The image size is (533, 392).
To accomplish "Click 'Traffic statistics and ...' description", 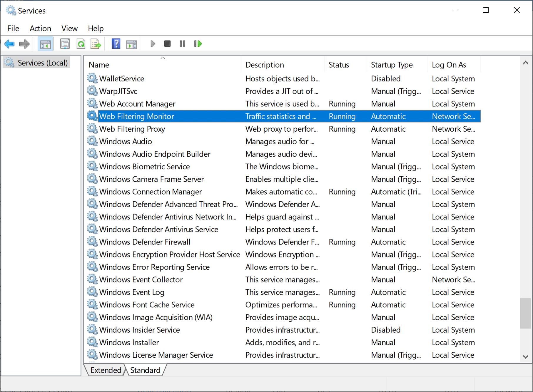I will coord(281,116).
